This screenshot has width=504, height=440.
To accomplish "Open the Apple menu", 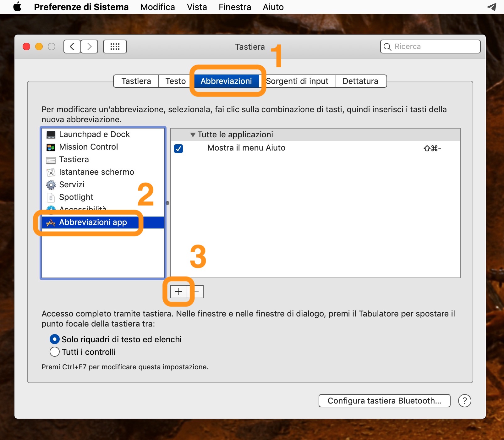I will point(17,7).
